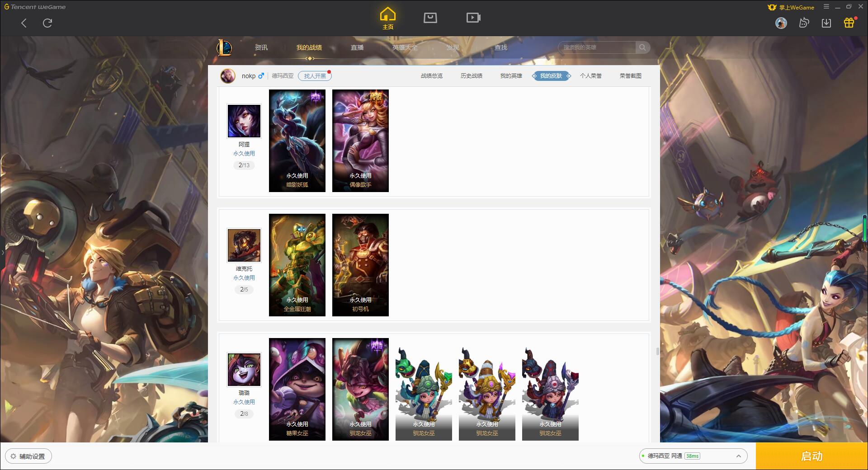Click the 维克托 2/5 skin count badge

[x=244, y=290]
